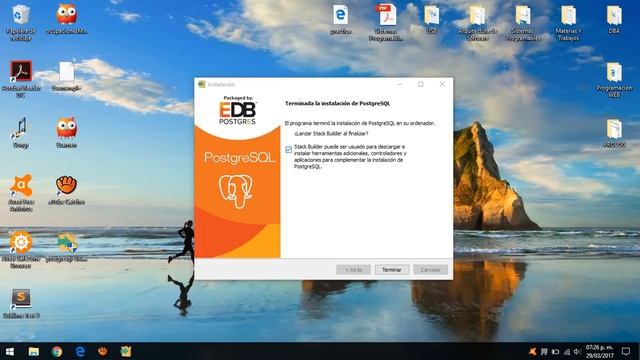Click the Atrás button in installer
This screenshot has height=360, width=640.
(353, 270)
